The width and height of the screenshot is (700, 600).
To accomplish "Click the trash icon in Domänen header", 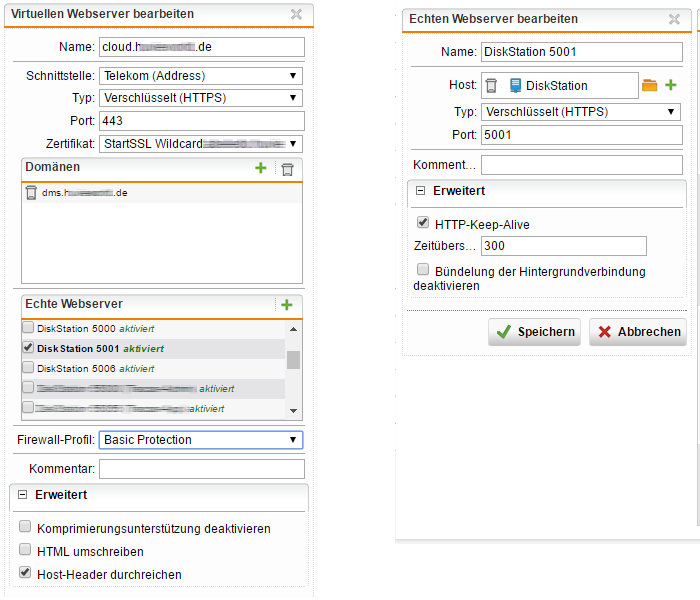I will click(x=287, y=169).
